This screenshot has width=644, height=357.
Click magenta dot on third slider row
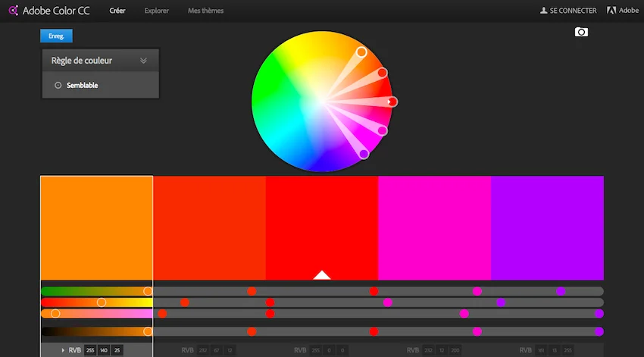click(x=464, y=314)
